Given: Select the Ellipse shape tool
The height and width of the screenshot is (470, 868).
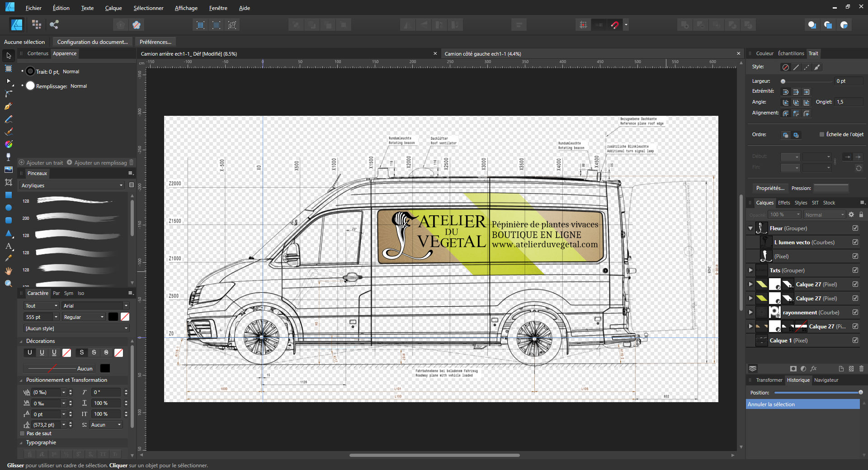Looking at the screenshot, I should tap(9, 208).
